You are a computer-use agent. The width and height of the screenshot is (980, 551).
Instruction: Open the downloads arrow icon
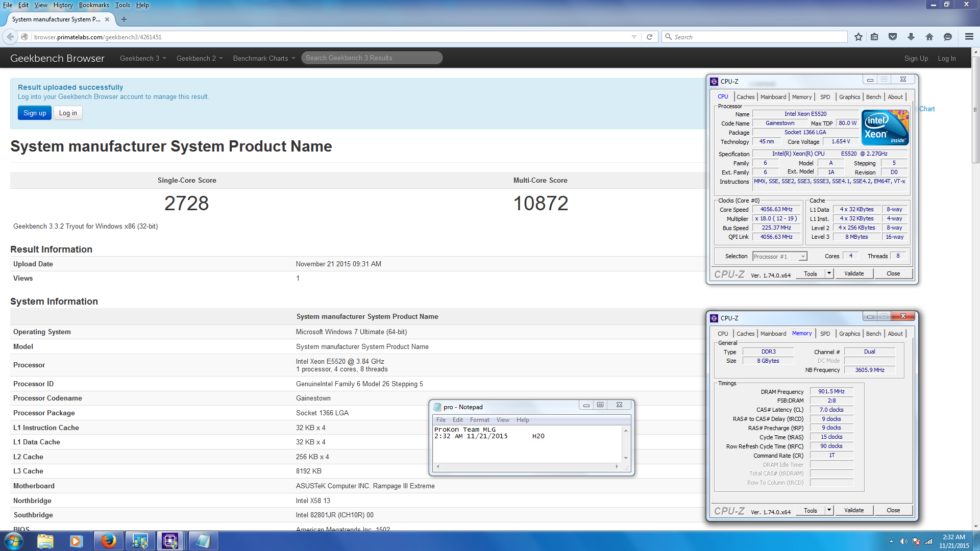coord(911,37)
